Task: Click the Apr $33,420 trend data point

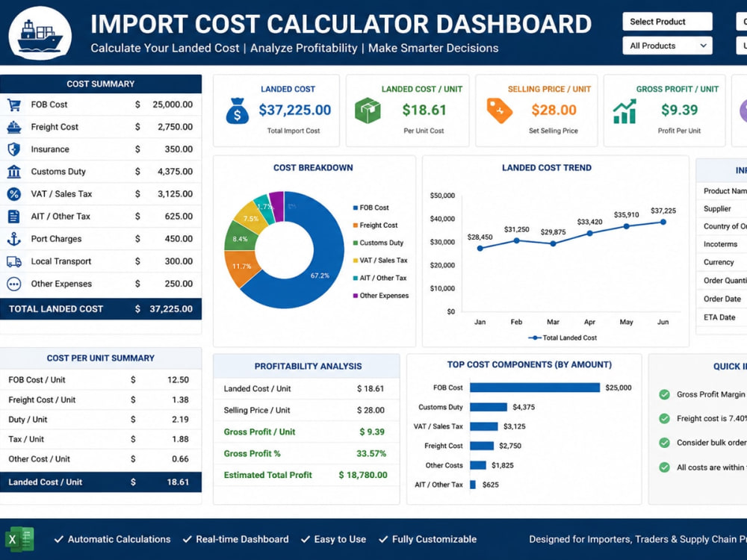Action: point(590,233)
